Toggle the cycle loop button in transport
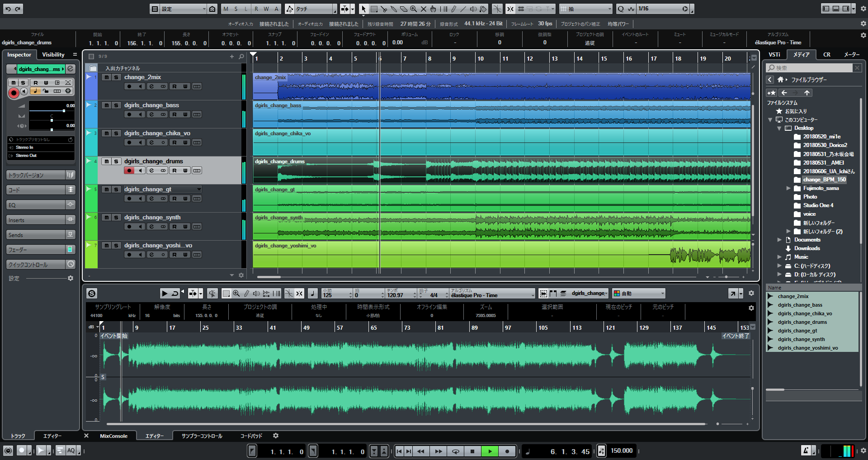This screenshot has height=460, width=868. pyautogui.click(x=456, y=451)
